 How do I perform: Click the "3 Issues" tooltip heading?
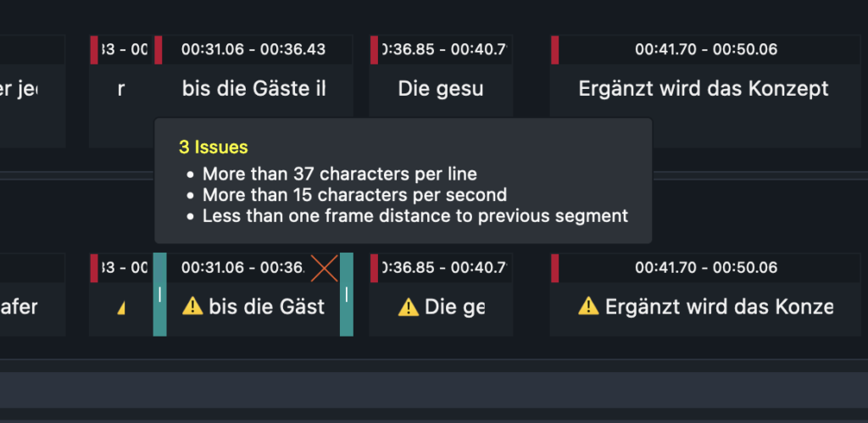214,147
